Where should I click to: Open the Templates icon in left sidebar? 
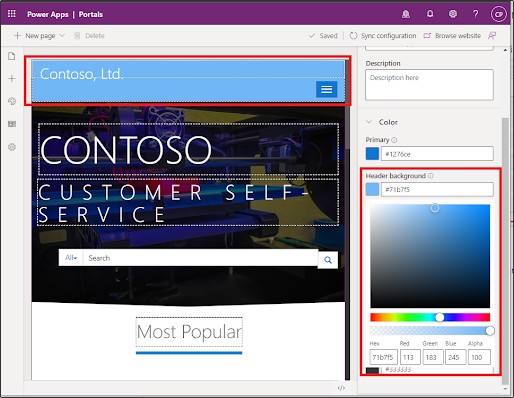click(x=12, y=124)
